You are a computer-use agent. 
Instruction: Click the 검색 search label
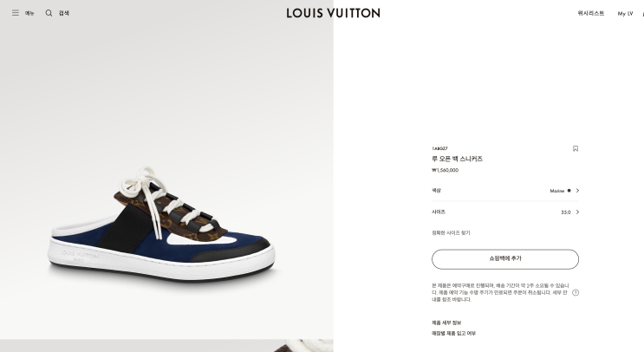64,13
